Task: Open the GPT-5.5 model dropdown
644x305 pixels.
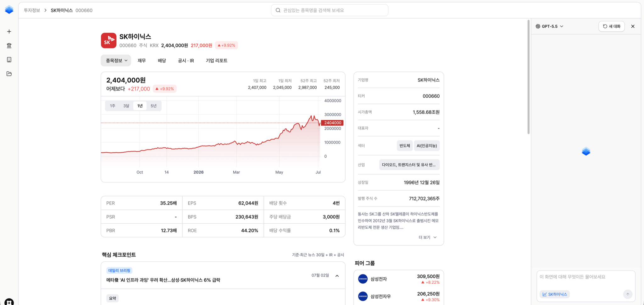Action: click(549, 26)
